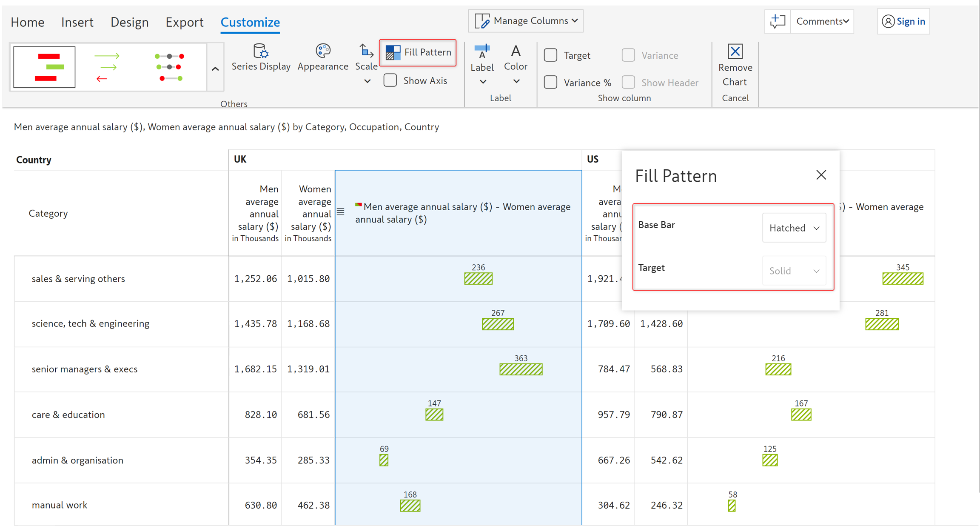Screen dimensions: 980x526
Task: Enable the Target checkbox
Action: click(550, 55)
